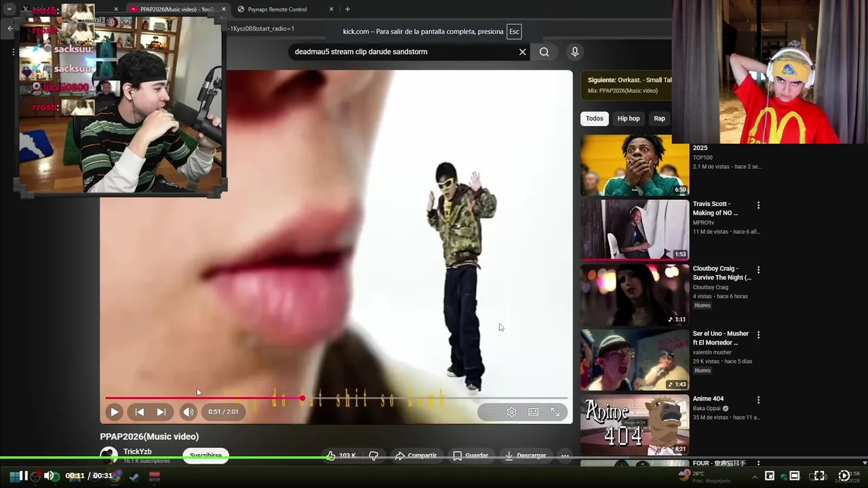868x488 pixels.
Task: Open Ser el Uno Musher thumbnail
Action: [635, 360]
